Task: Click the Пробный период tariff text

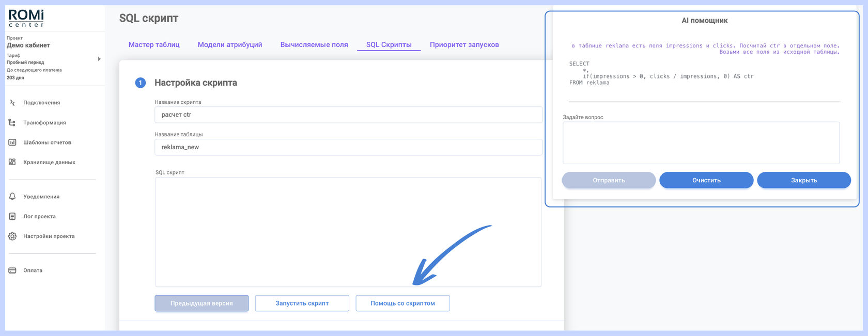Action: [x=25, y=62]
